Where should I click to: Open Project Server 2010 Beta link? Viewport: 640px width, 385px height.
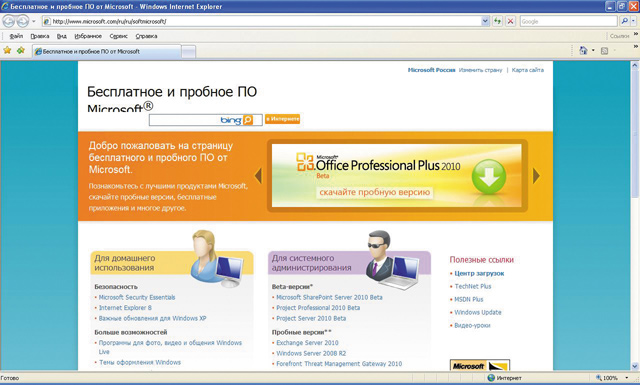coord(311,318)
